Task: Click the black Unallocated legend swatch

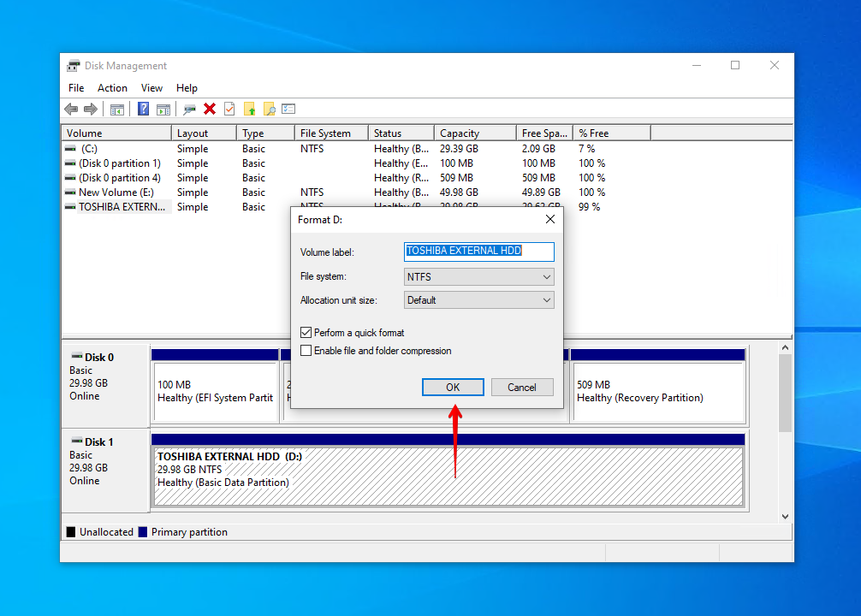Action: [71, 532]
